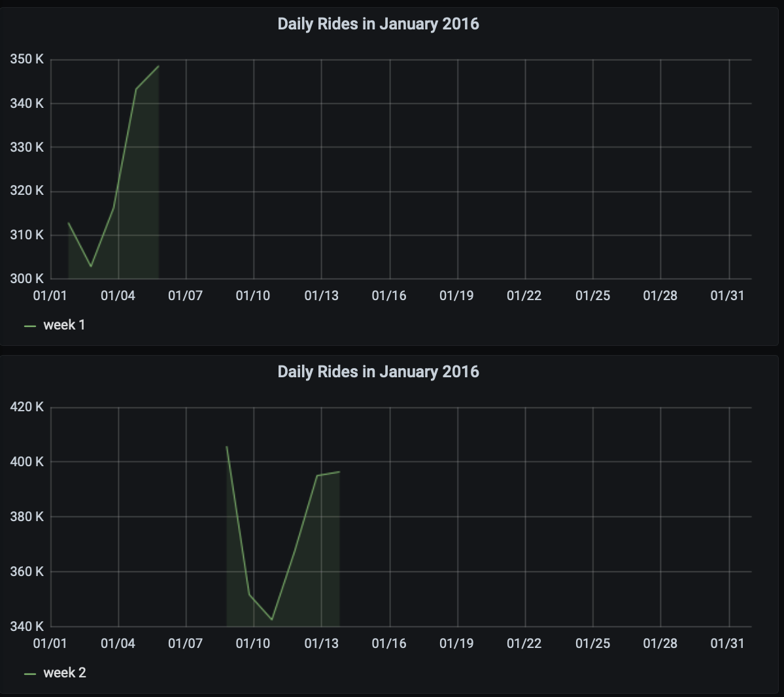
Task: Click week 2 dip point near 351 K
Action: (x=250, y=594)
